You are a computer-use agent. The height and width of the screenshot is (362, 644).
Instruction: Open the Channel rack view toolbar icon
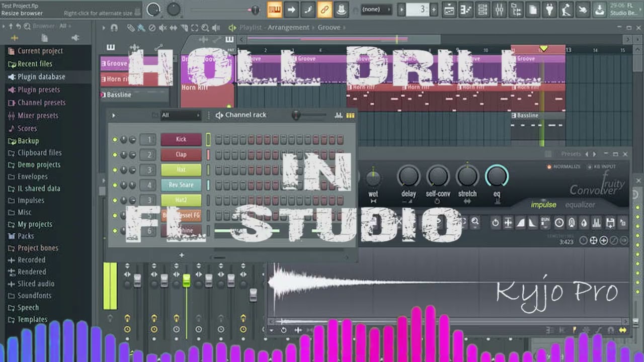coord(482,9)
